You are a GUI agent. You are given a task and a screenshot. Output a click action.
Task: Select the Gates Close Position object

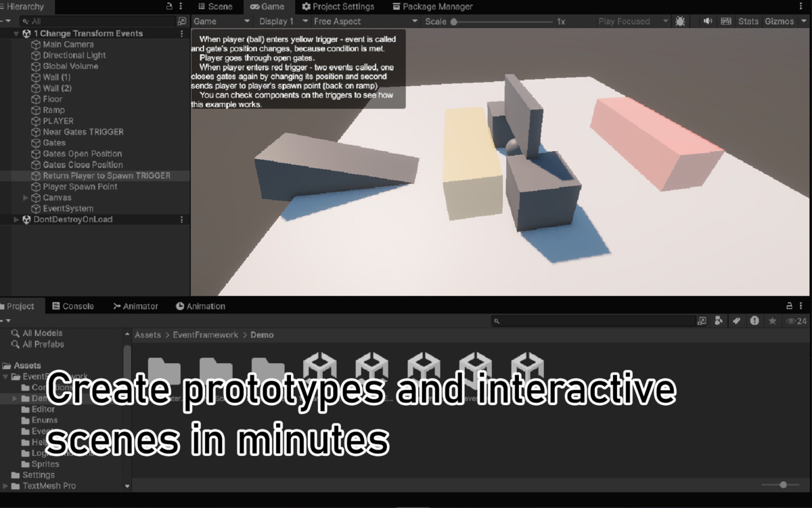pyautogui.click(x=83, y=165)
